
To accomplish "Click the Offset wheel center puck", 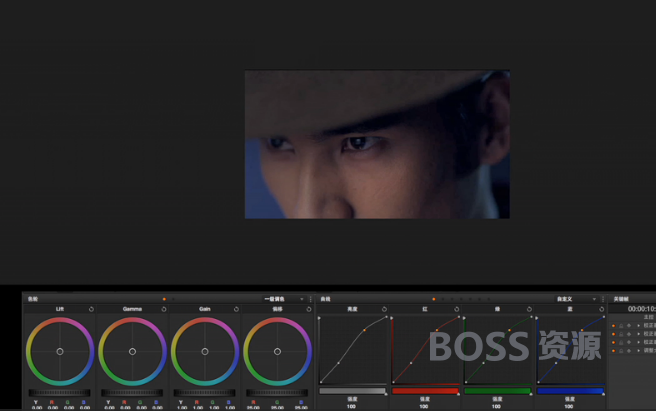I will (277, 352).
